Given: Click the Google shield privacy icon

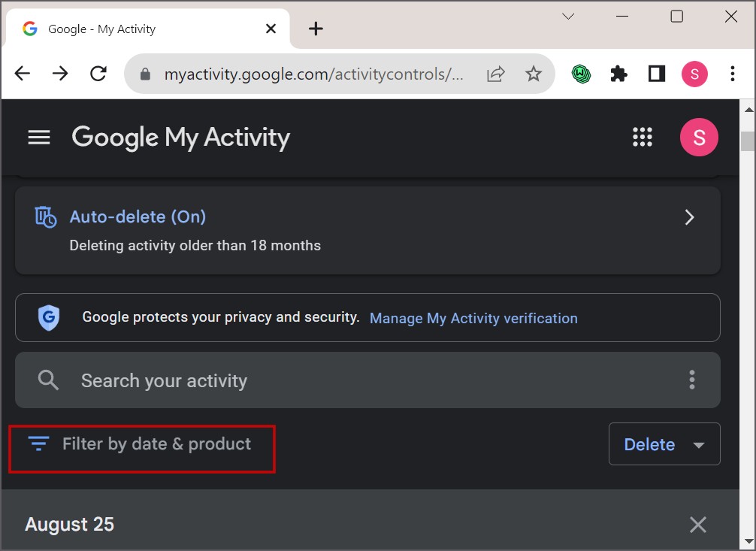Looking at the screenshot, I should coord(49,318).
